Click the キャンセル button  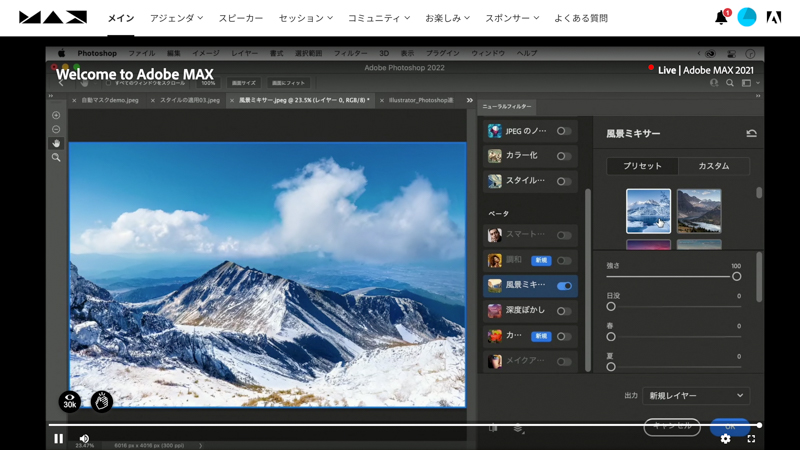[672, 427]
